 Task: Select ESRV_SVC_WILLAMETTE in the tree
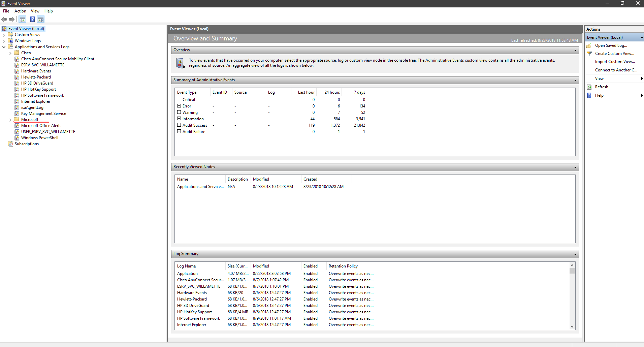click(43, 65)
